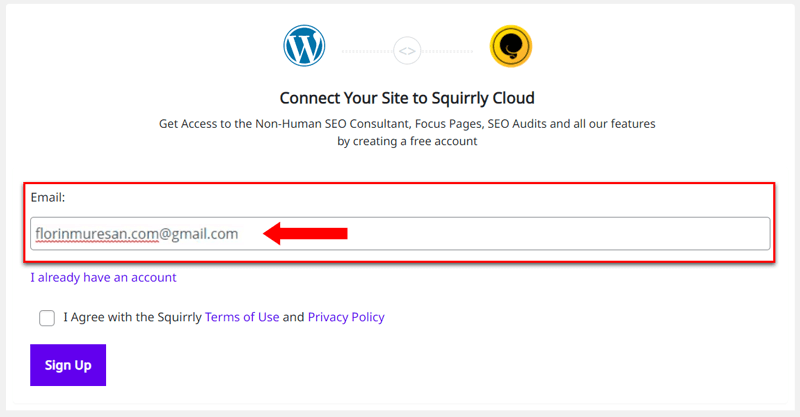Click the 'I Agree with the Squirrly' label
Image resolution: width=800 pixels, height=417 pixels.
[x=133, y=317]
